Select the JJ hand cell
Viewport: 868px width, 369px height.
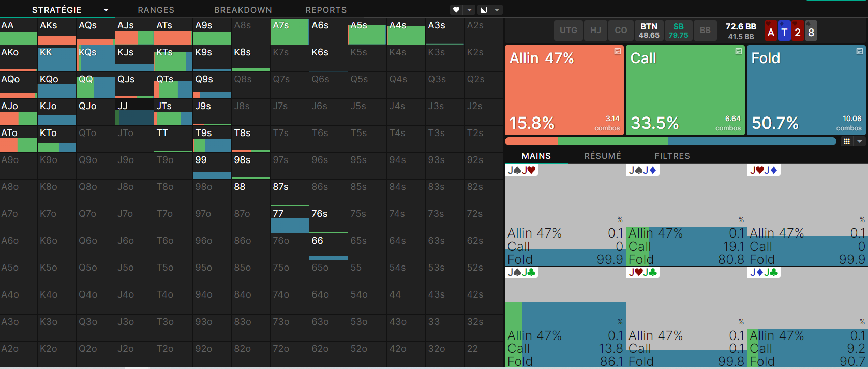click(134, 112)
